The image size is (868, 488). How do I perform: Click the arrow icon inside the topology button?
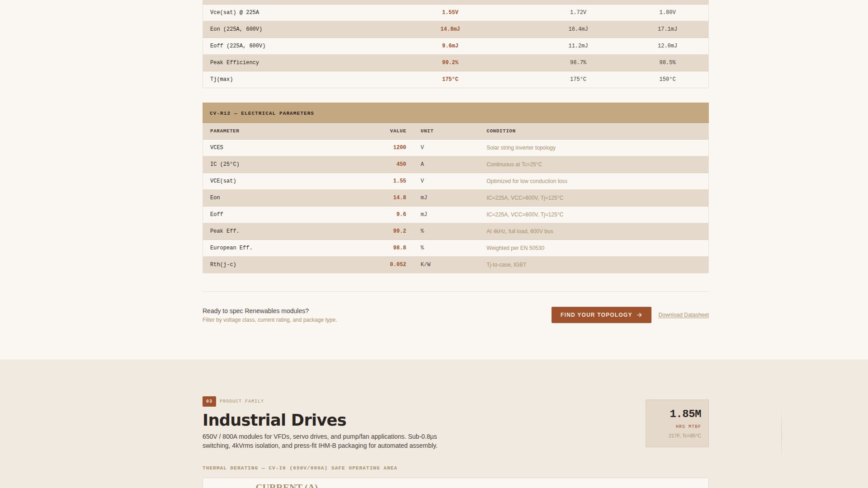(639, 314)
